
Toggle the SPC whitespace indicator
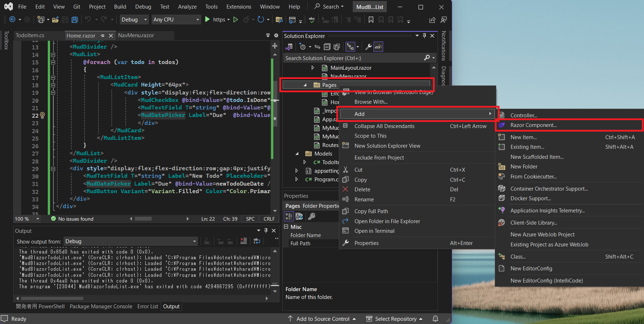(x=250, y=219)
